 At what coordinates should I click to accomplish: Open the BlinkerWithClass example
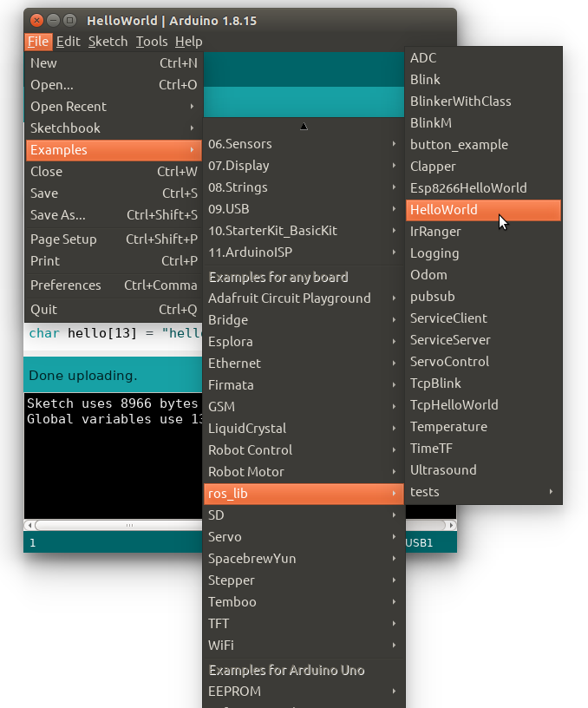pos(483,102)
